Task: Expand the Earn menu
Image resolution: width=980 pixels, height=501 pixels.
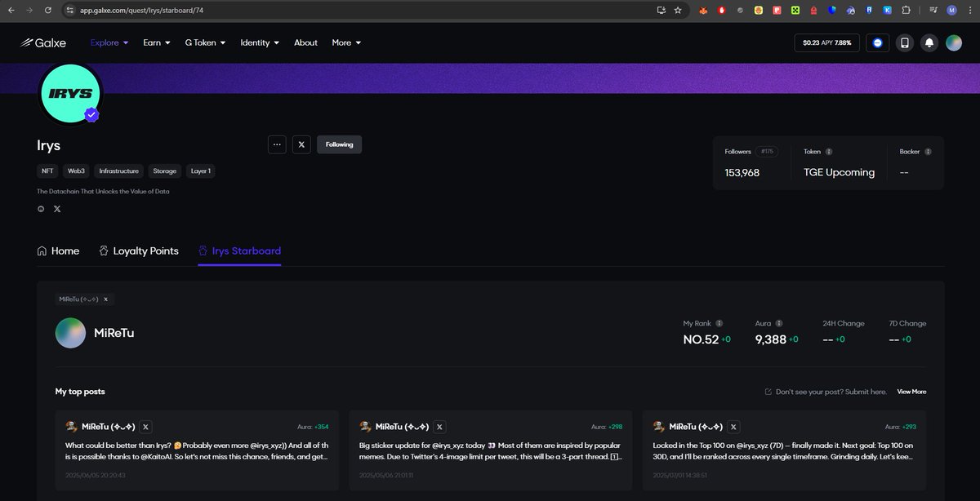Action: (x=157, y=42)
